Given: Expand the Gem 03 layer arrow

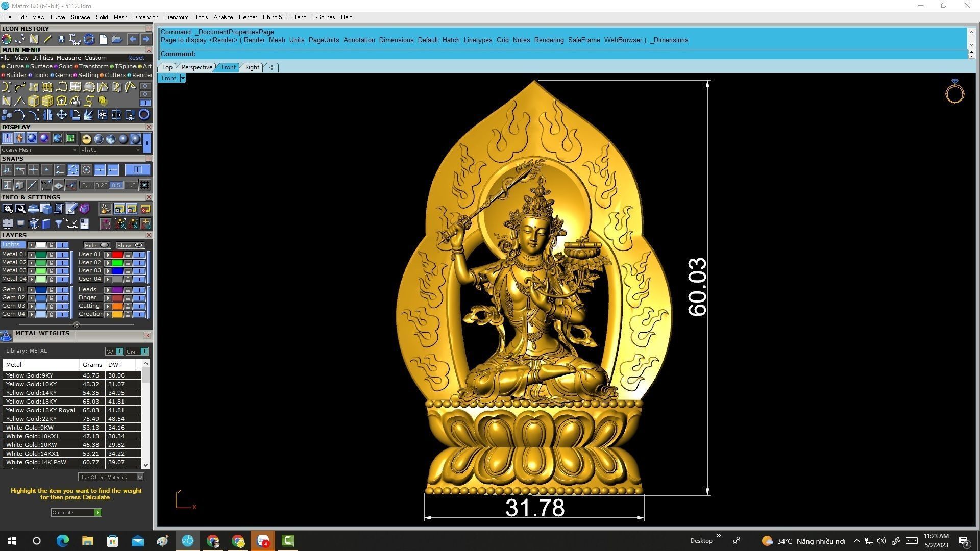Looking at the screenshot, I should 31,306.
